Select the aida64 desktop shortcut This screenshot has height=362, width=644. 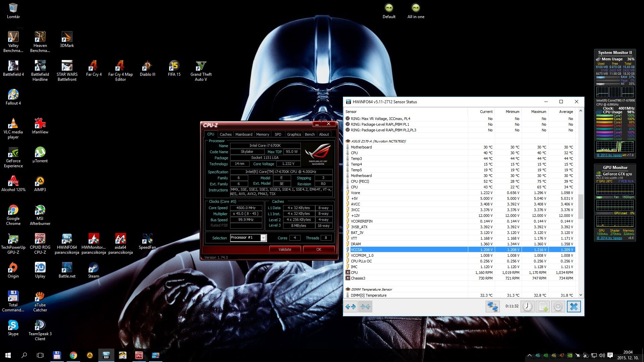point(120,244)
